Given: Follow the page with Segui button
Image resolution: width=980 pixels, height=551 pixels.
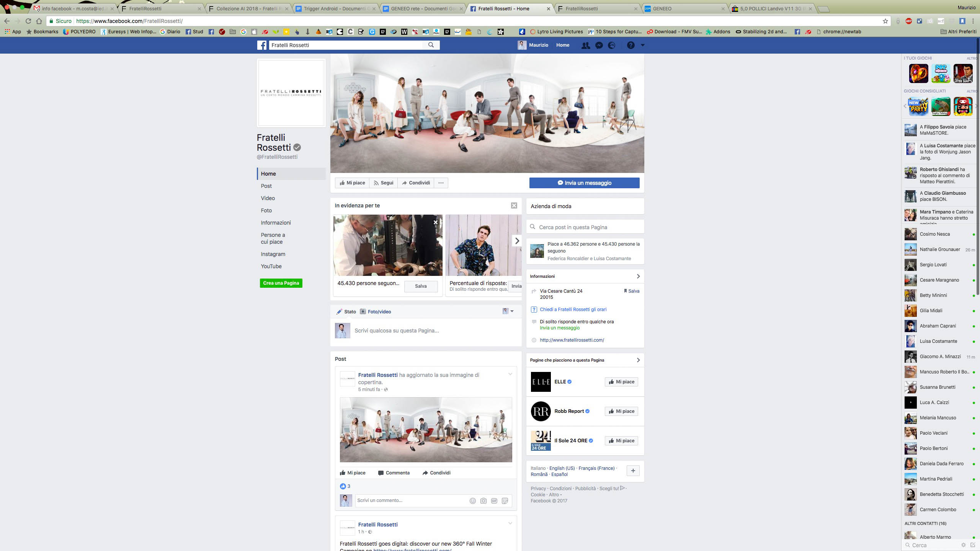Looking at the screenshot, I should [x=383, y=183].
